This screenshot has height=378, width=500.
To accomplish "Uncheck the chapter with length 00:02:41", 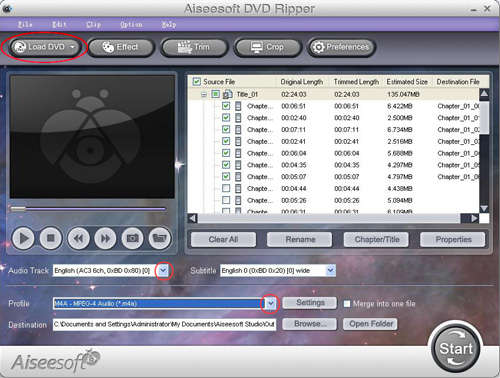I will point(226,141).
